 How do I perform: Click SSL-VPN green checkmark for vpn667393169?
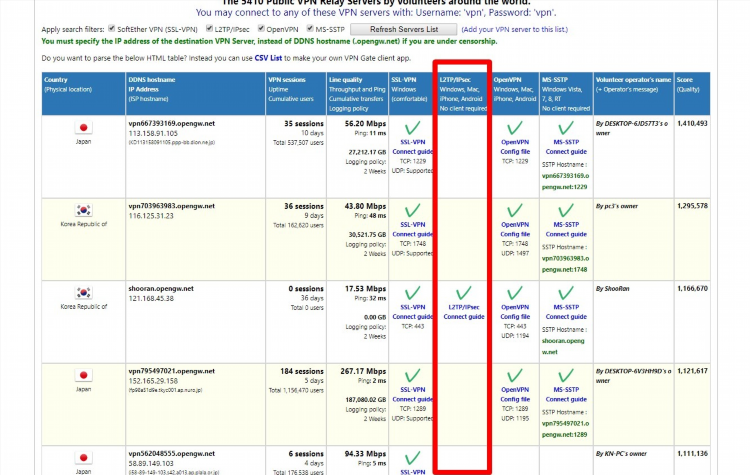412,128
